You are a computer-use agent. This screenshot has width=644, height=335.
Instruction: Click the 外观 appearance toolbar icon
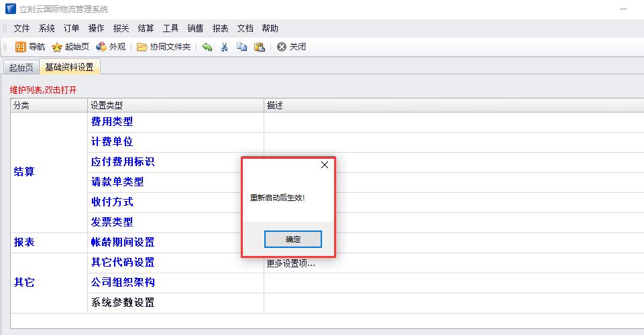click(x=111, y=47)
